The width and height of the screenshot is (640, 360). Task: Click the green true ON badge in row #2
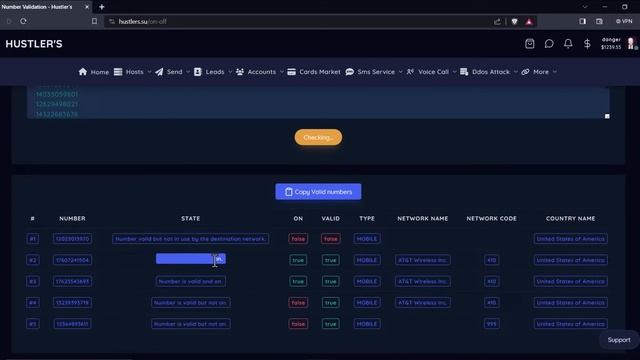click(x=298, y=260)
